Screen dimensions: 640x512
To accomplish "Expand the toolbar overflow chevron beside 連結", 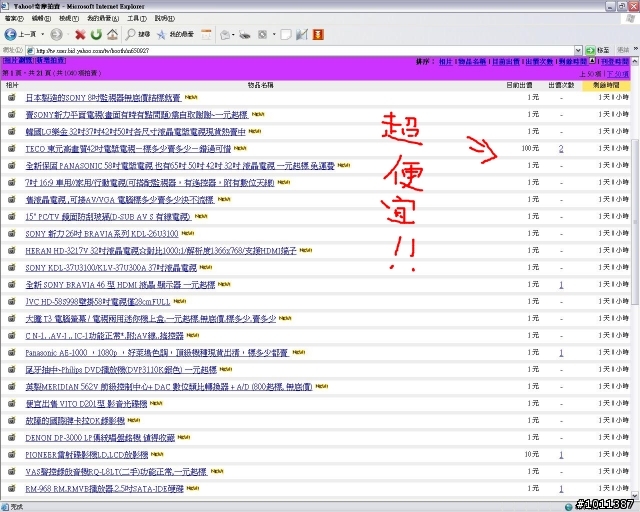I will pos(636,49).
